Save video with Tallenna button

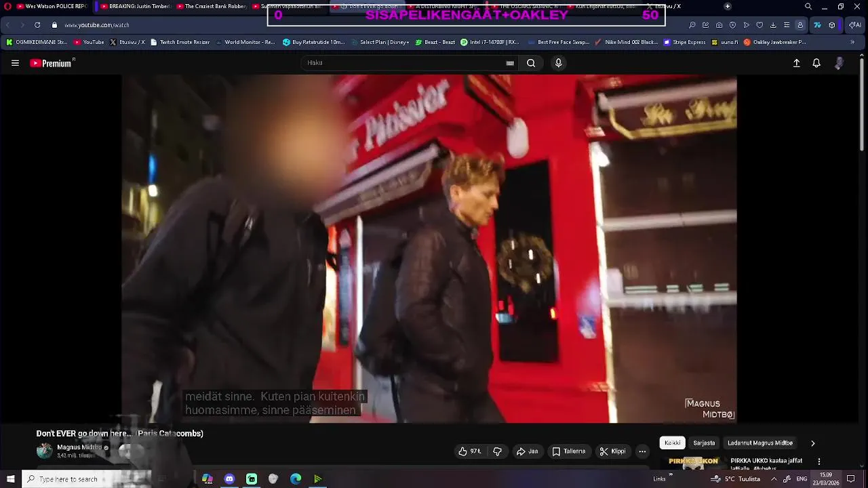coord(569,451)
